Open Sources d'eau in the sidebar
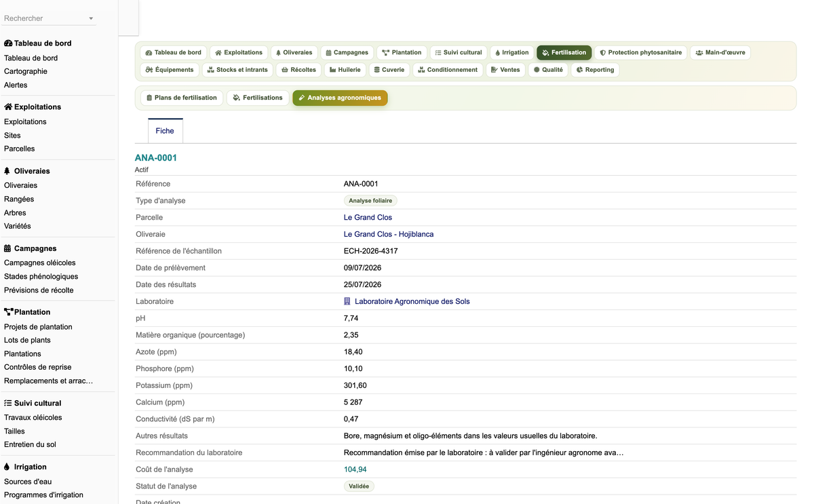The width and height of the screenshot is (814, 504). pos(28,481)
